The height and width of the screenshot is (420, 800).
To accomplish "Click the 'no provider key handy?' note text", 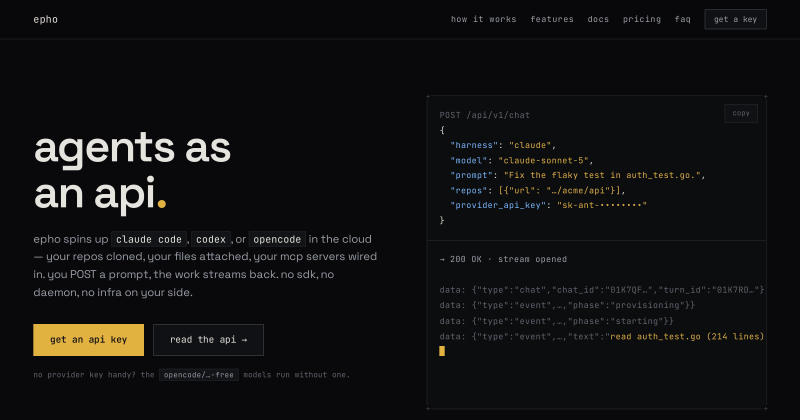I will (191, 375).
